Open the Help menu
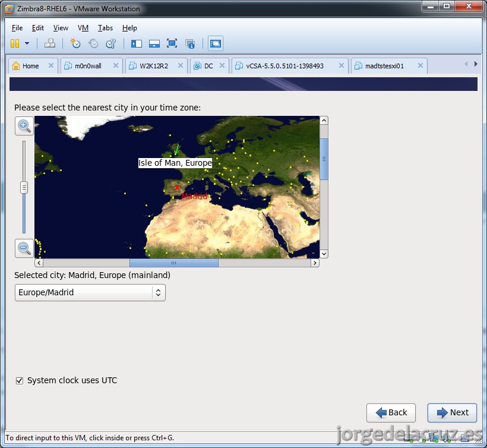The image size is (487, 448). (129, 28)
